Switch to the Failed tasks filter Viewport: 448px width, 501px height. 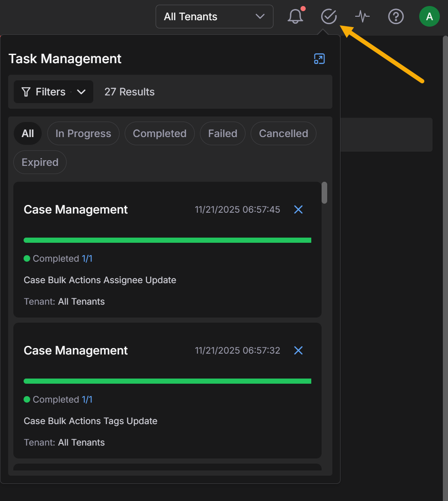point(222,134)
